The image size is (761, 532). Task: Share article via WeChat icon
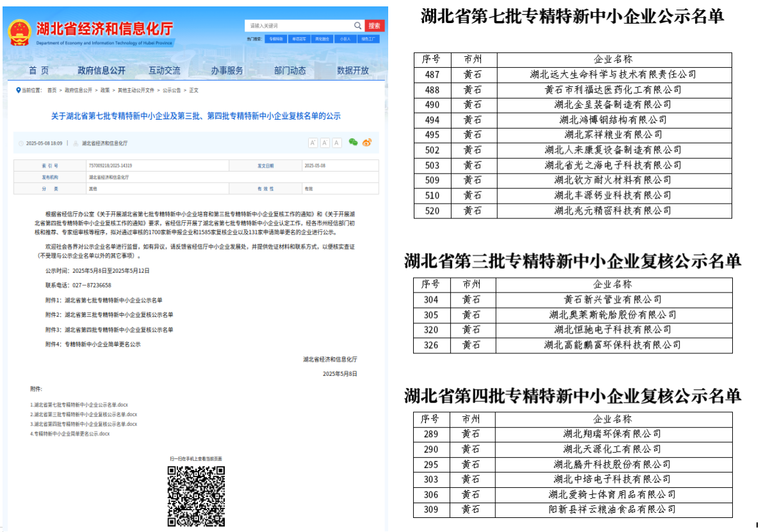[x=353, y=142]
